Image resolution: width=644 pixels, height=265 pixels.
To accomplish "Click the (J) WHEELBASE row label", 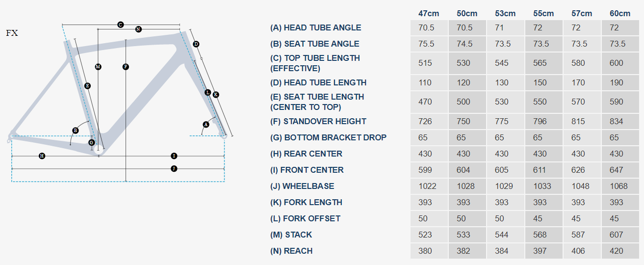I will 302,186.
